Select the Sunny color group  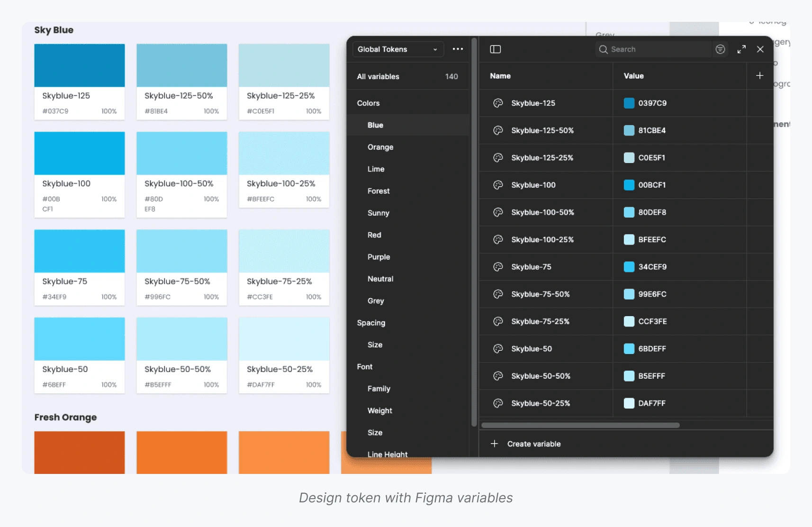click(378, 213)
